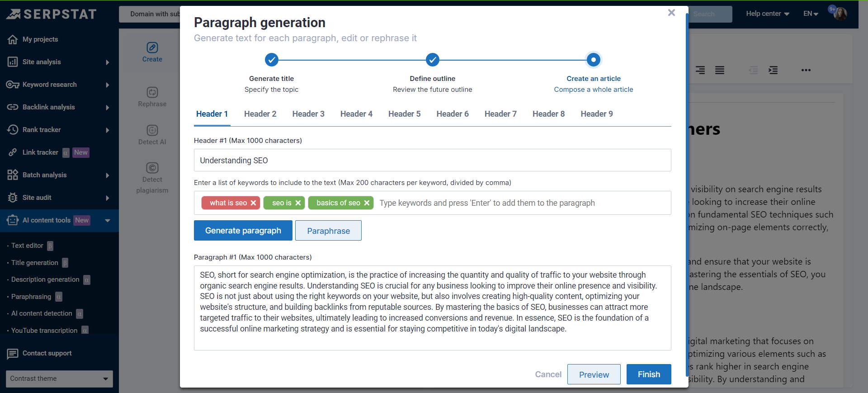Click the Create icon in the editor sidebar
The width and height of the screenshot is (868, 393).
152,47
